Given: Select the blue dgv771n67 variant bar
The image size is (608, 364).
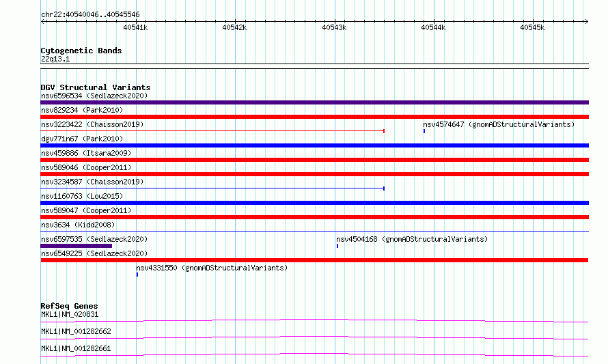Looking at the screenshot, I should 314,145.
